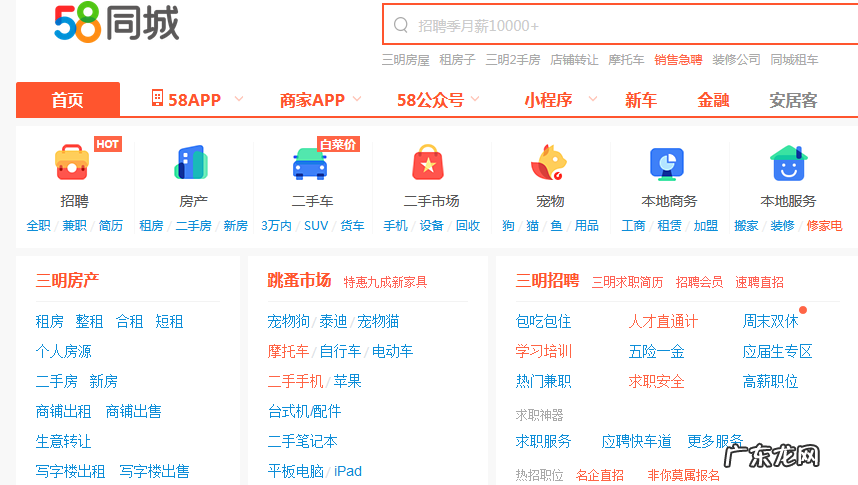The width and height of the screenshot is (858, 485).
Task: Click 三明求职简历 link
Action: click(x=627, y=282)
